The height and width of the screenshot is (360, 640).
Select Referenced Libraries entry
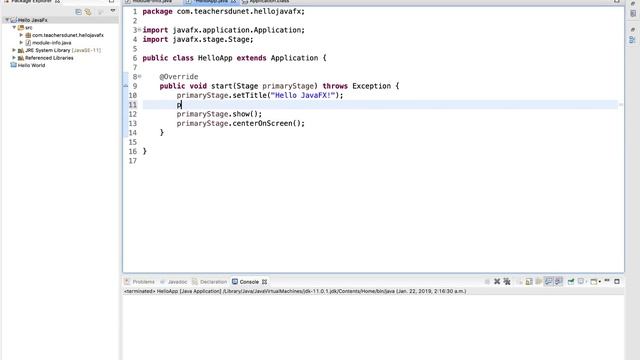pos(49,58)
